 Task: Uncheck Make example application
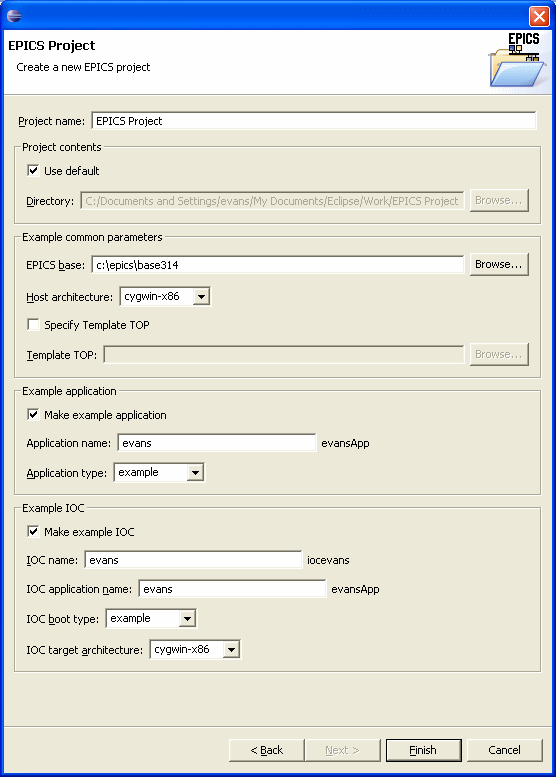33,415
